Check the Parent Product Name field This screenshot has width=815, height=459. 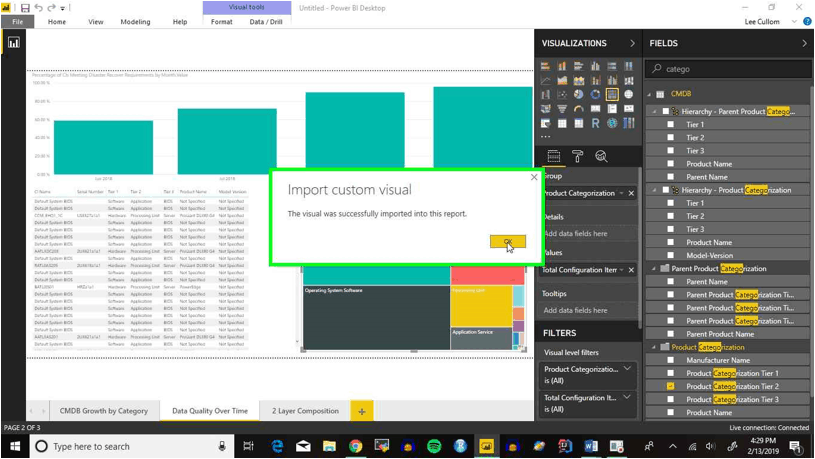click(x=671, y=334)
